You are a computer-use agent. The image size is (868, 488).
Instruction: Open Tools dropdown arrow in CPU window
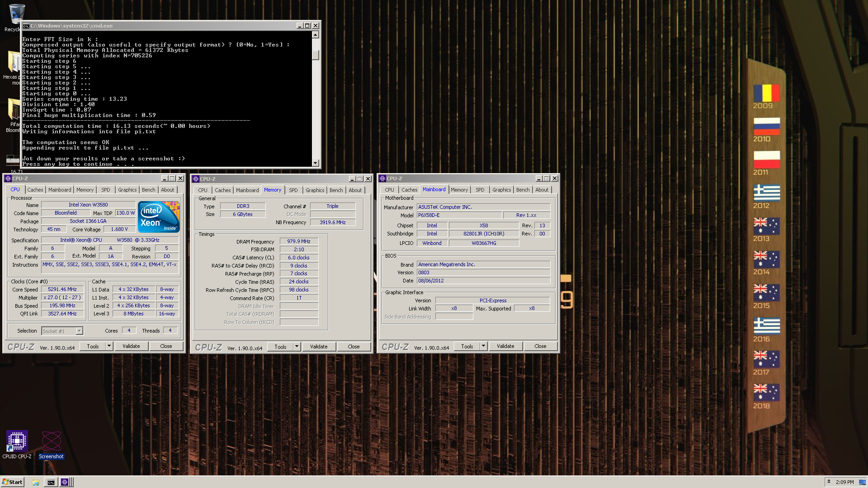109,346
